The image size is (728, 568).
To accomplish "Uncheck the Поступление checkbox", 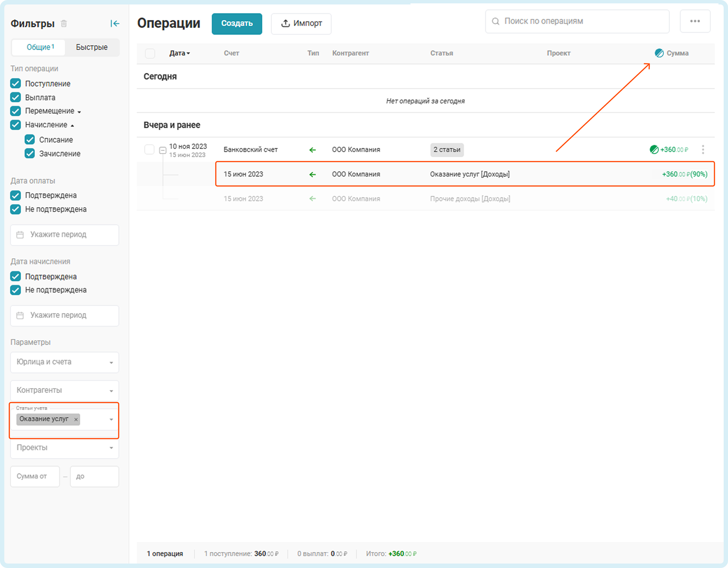I will [x=15, y=83].
